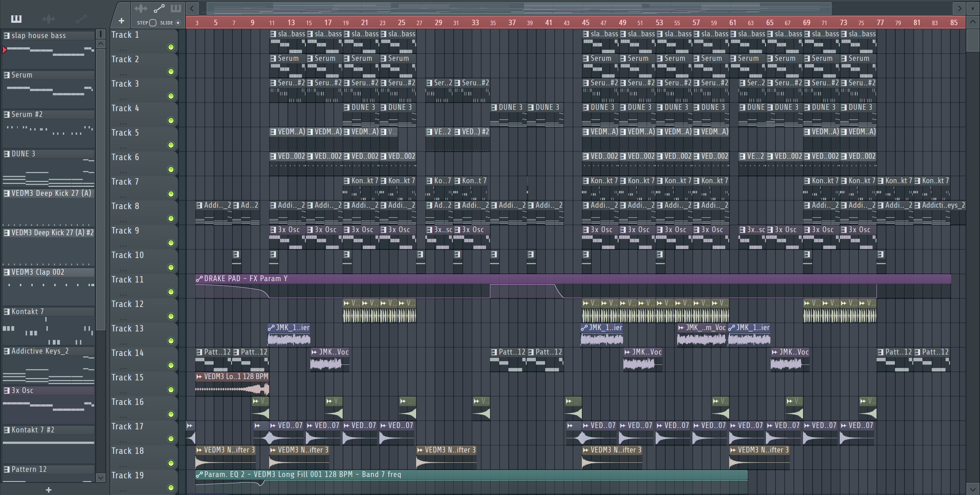Mute Track 4 with its green LED

click(x=171, y=120)
